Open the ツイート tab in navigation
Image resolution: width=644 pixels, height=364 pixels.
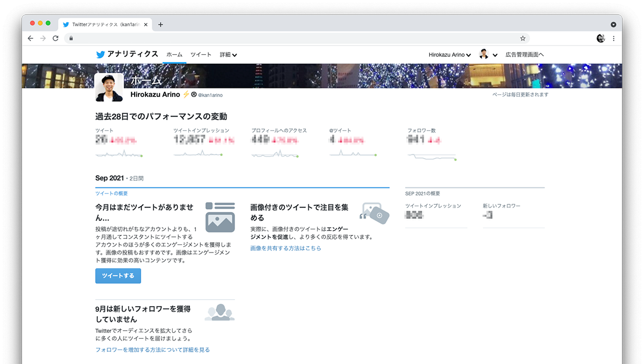(x=201, y=55)
